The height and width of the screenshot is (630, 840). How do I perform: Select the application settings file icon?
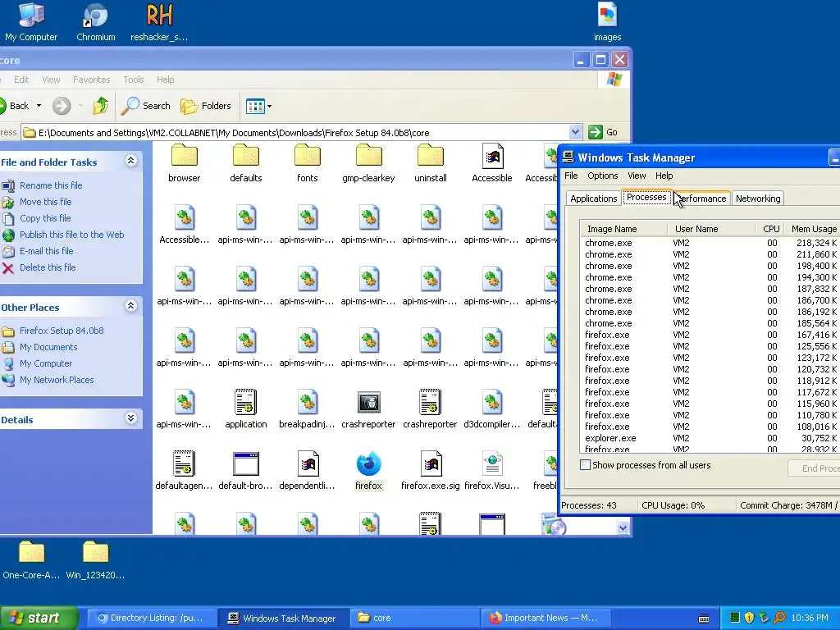tap(246, 410)
